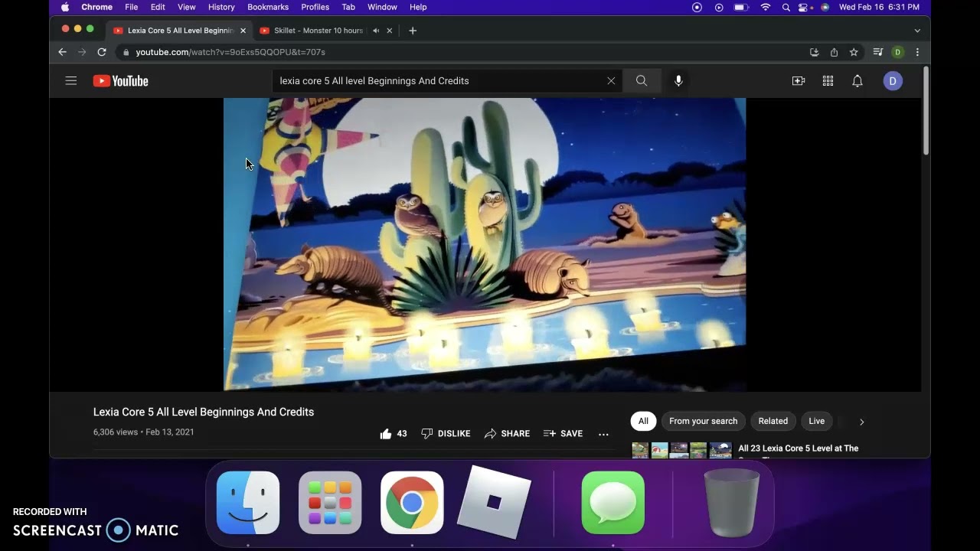Bookmark this page with star icon

pyautogui.click(x=854, y=52)
